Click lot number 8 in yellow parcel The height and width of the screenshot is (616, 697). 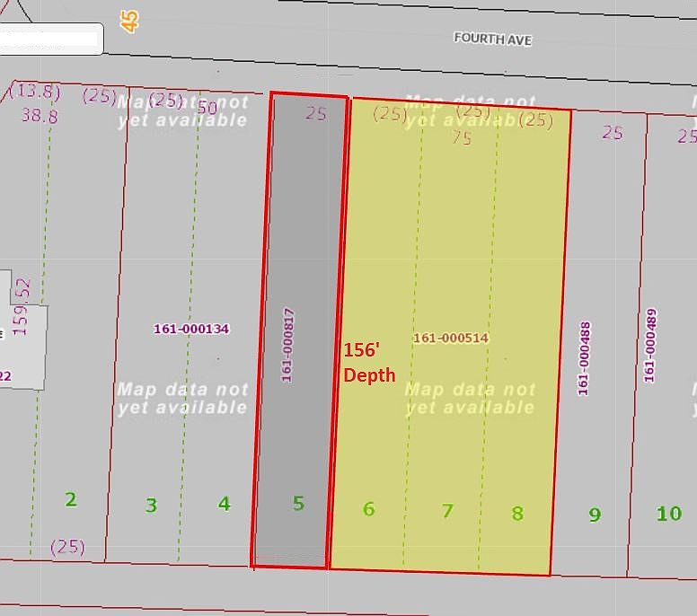coord(517,514)
